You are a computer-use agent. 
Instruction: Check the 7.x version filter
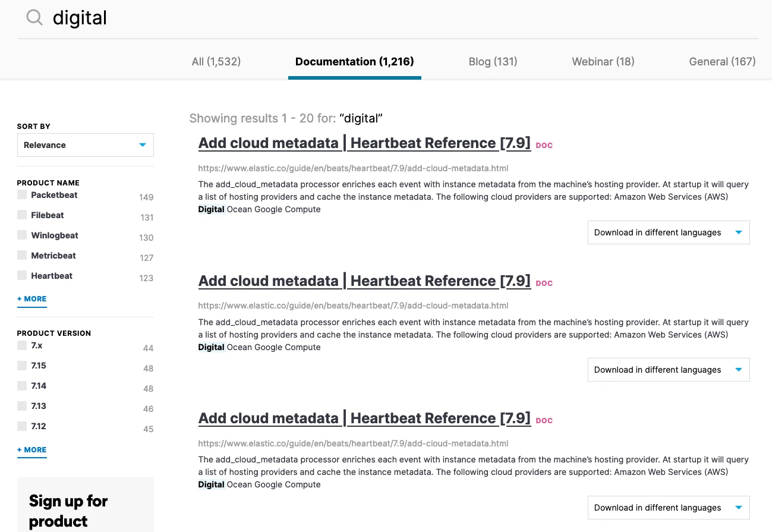(22, 345)
